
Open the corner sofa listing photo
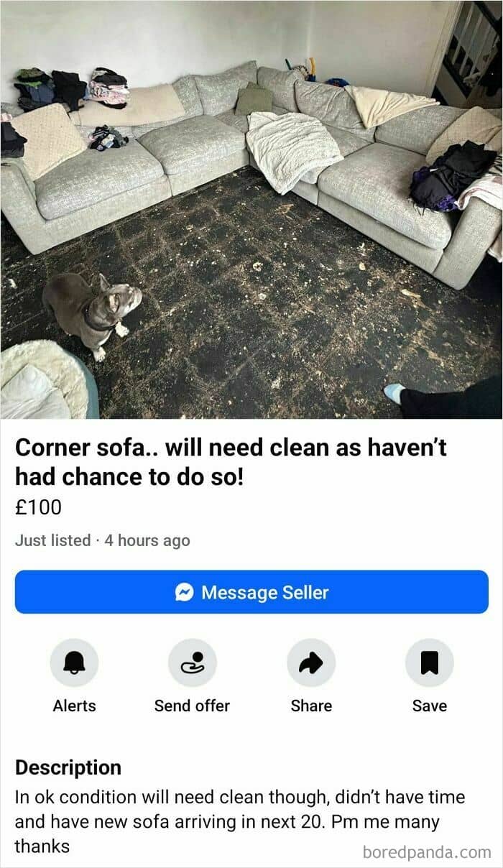coord(251,209)
